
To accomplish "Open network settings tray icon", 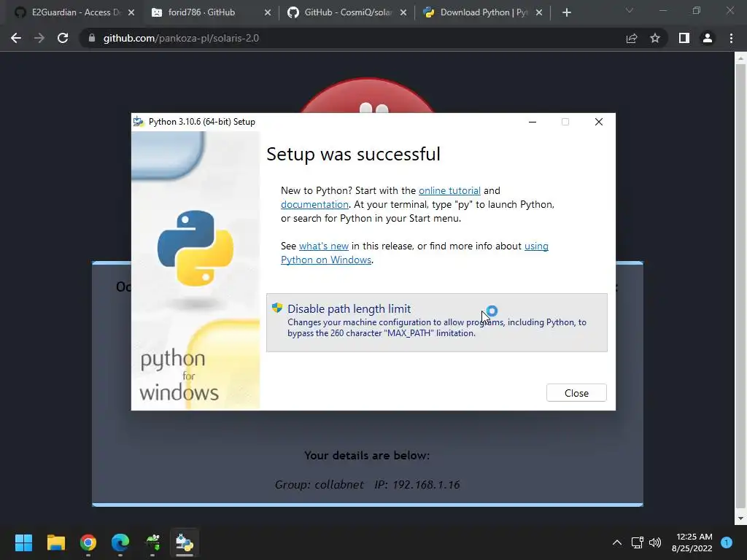I will [637, 542].
